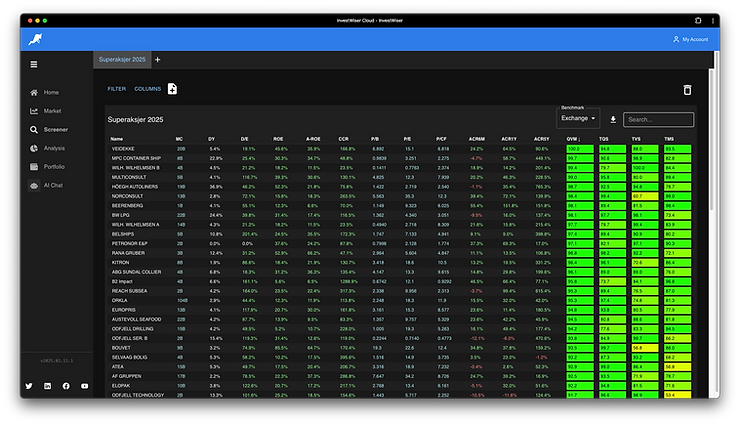The width and height of the screenshot is (740, 425).
Task: Open the My Account link
Action: (x=695, y=39)
